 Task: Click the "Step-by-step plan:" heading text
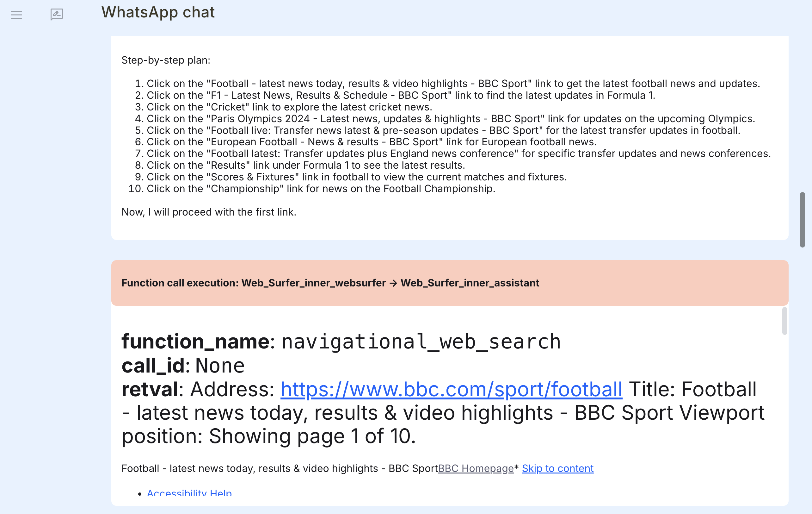166,60
